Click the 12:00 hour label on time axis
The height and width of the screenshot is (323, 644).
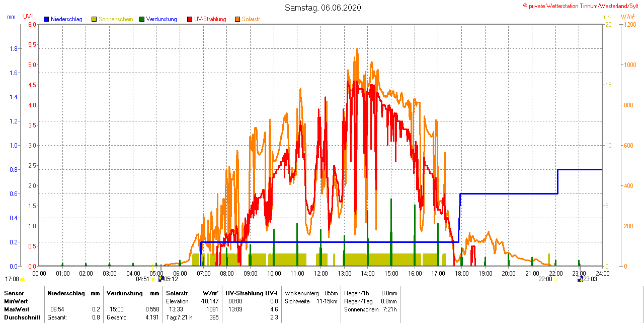[x=321, y=273]
